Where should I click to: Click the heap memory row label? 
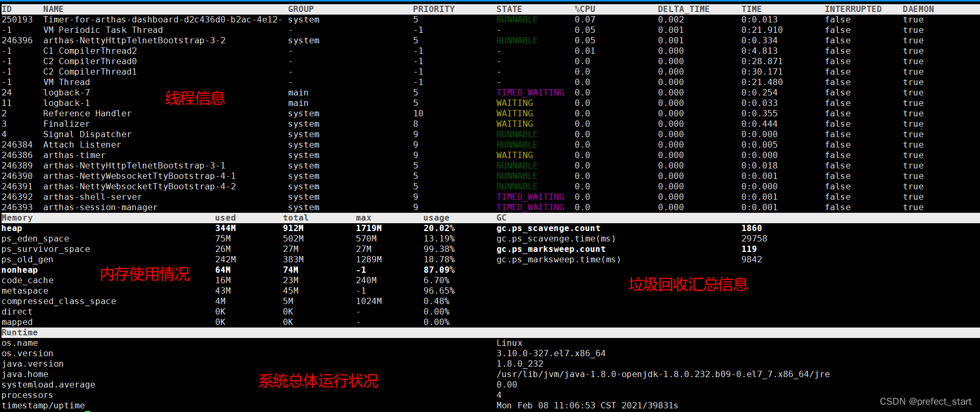tap(12, 228)
